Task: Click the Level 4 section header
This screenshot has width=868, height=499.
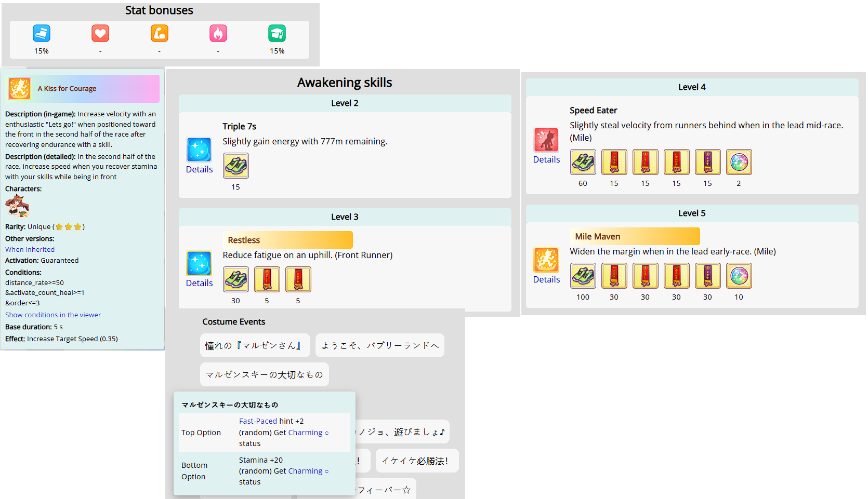Action: coord(692,87)
